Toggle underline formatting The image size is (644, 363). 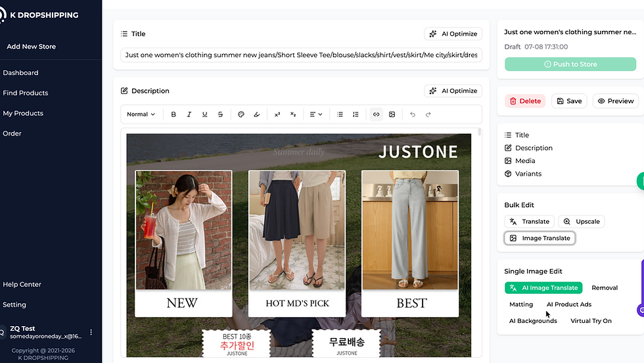pyautogui.click(x=204, y=114)
